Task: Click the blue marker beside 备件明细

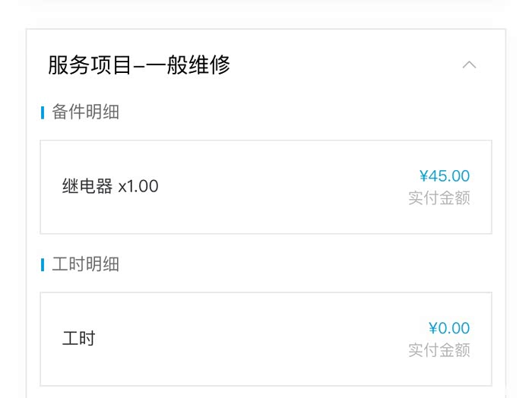Action: pyautogui.click(x=43, y=113)
